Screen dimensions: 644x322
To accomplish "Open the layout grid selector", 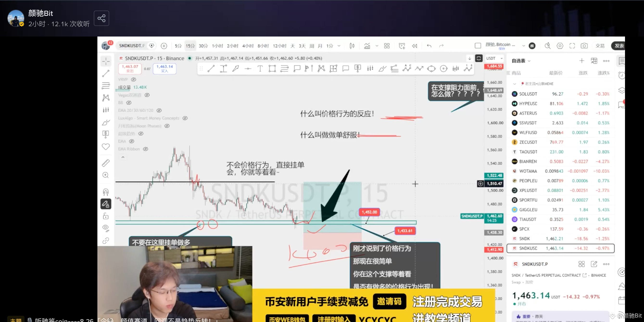I will click(387, 46).
